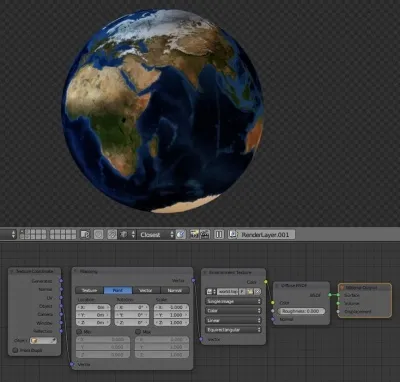Image resolution: width=400 pixels, height=382 pixels.
Task: Click the Location X field
Action: [x=93, y=307]
